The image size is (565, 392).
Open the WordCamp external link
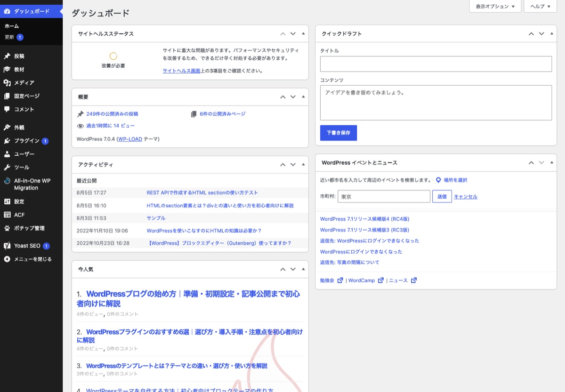pyautogui.click(x=366, y=280)
